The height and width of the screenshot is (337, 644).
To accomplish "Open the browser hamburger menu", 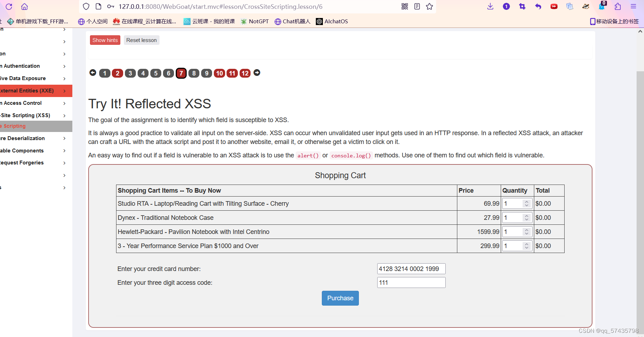I will pyautogui.click(x=633, y=6).
